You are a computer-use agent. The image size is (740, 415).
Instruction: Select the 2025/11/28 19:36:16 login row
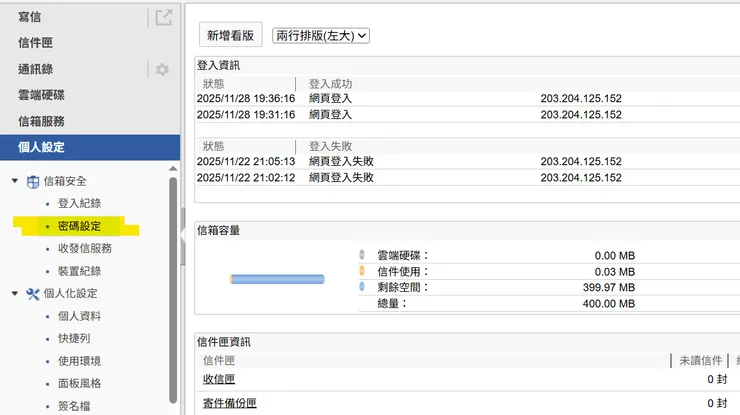467,99
